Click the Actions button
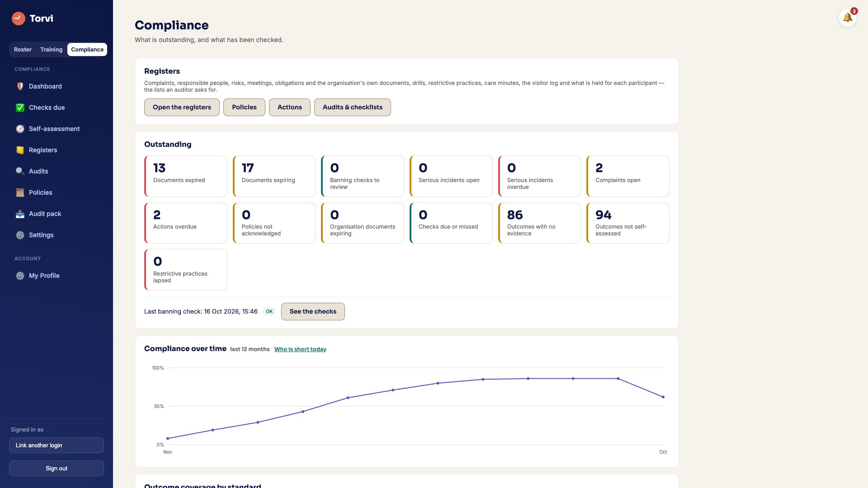Image resolution: width=868 pixels, height=488 pixels. point(290,107)
